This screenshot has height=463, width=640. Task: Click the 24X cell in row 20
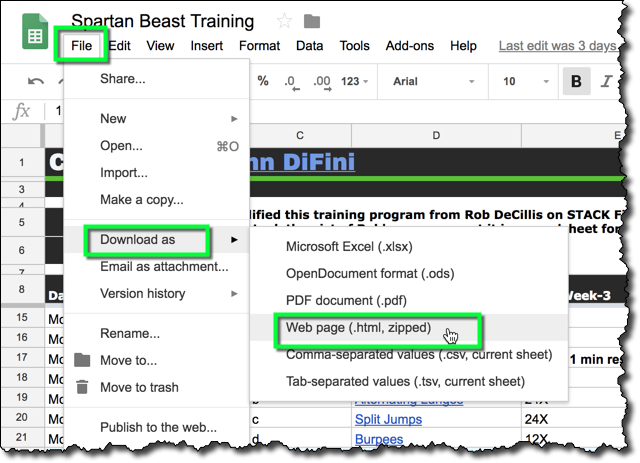point(573,419)
